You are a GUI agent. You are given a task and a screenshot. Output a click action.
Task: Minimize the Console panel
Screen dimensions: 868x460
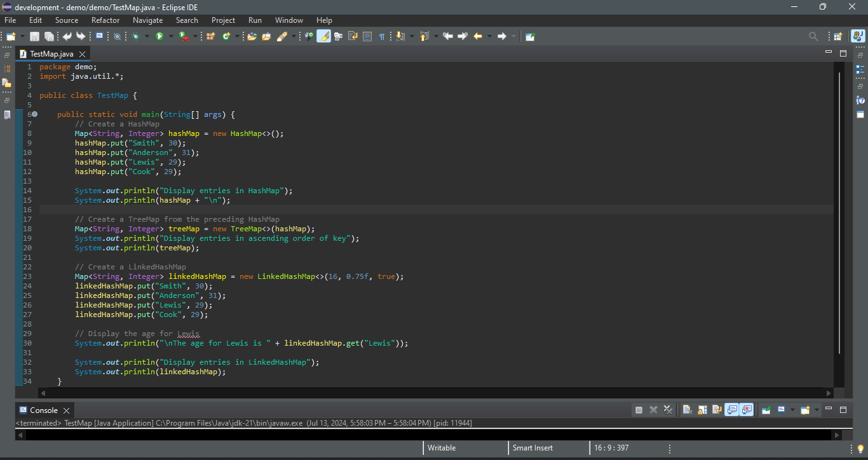point(829,410)
